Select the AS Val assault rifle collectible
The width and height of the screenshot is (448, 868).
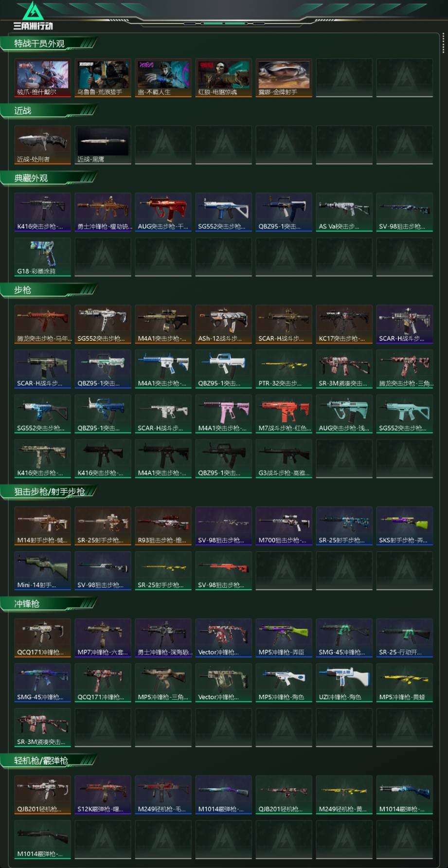click(344, 212)
